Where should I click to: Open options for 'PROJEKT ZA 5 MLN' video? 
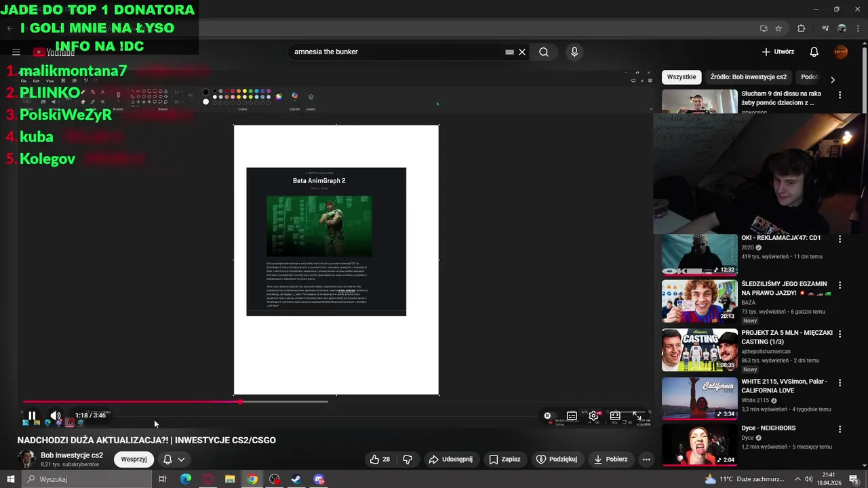coord(840,334)
